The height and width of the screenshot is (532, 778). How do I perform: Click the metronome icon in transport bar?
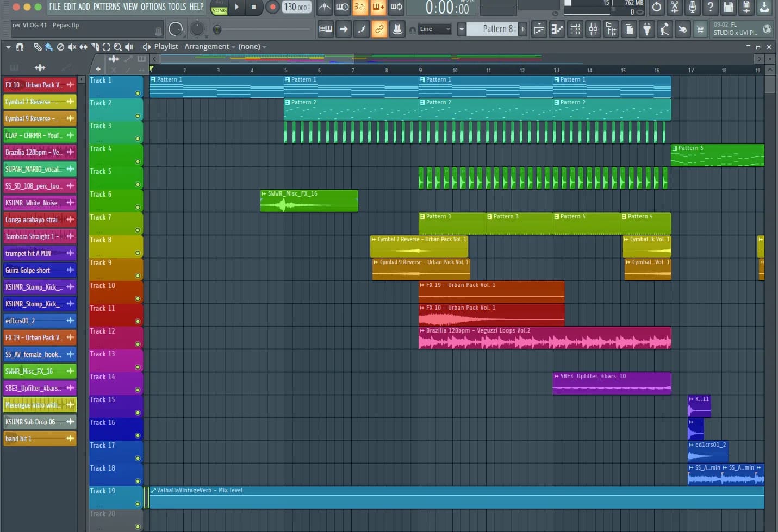(x=324, y=8)
